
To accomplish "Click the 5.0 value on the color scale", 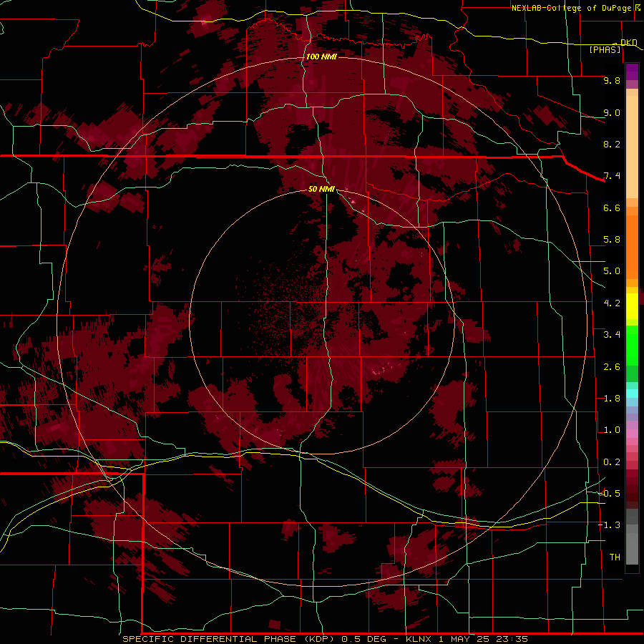I will tap(612, 271).
